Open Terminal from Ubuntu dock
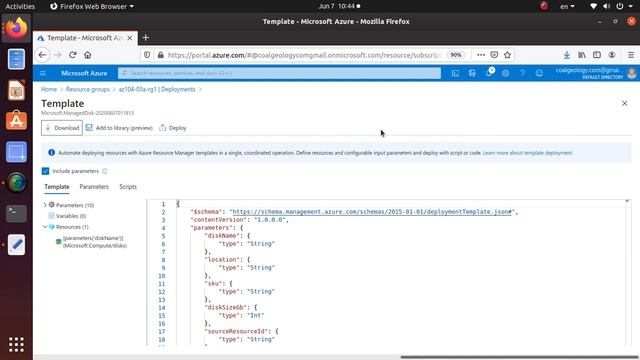This screenshot has width=640, height=360. 16,213
